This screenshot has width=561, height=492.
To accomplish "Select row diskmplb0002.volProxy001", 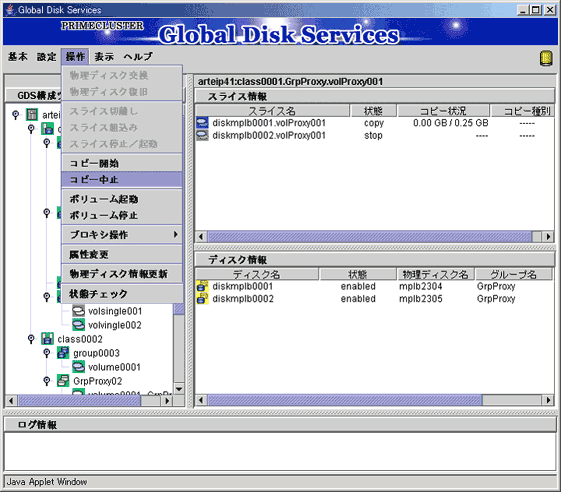I will [x=375, y=135].
